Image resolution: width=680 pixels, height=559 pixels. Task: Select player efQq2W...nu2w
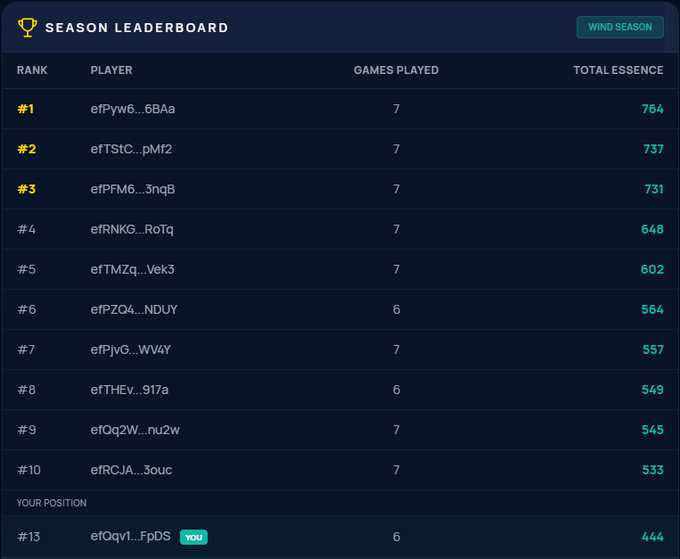point(135,430)
